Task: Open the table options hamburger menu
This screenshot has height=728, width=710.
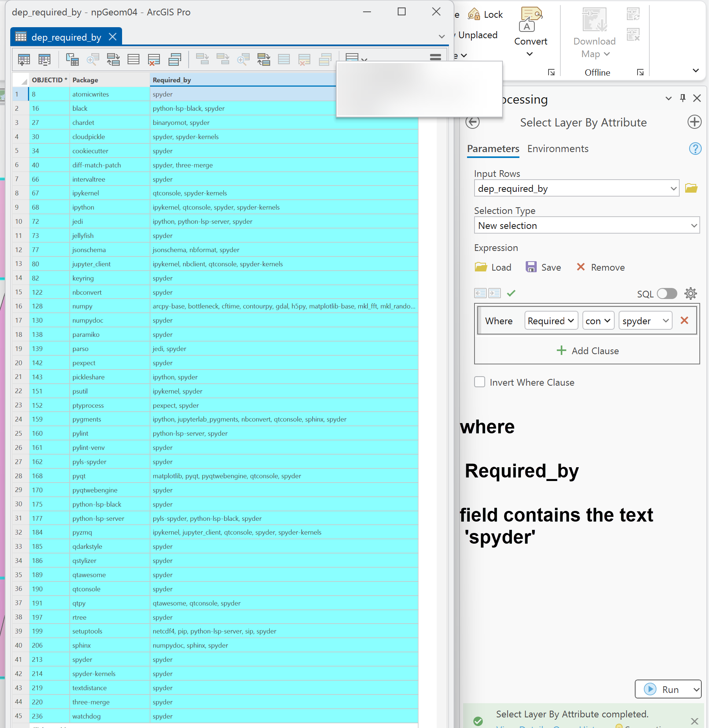Action: (x=436, y=58)
